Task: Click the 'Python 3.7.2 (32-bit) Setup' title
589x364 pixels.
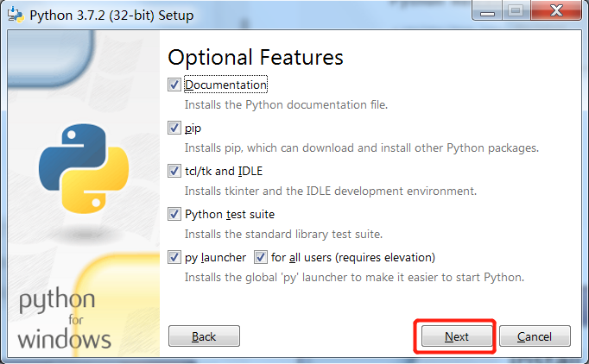Action: click(x=111, y=16)
